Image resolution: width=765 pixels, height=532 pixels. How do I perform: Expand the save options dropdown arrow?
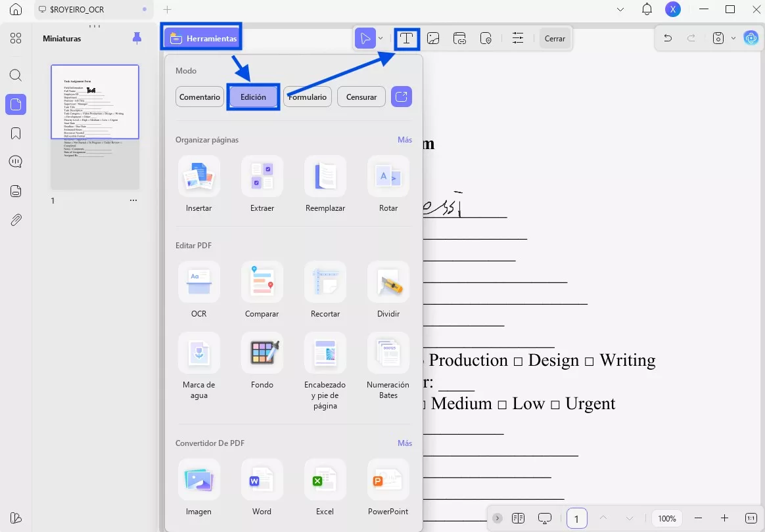733,38
